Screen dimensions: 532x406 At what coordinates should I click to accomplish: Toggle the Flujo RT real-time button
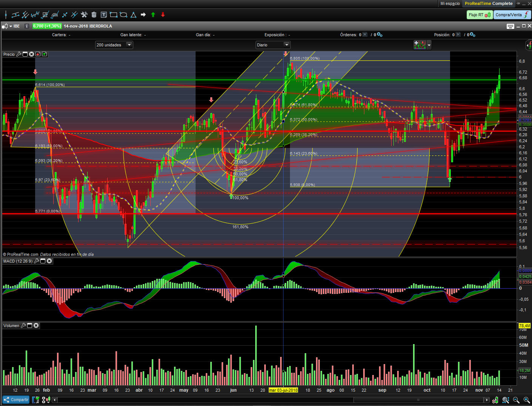pos(479,15)
